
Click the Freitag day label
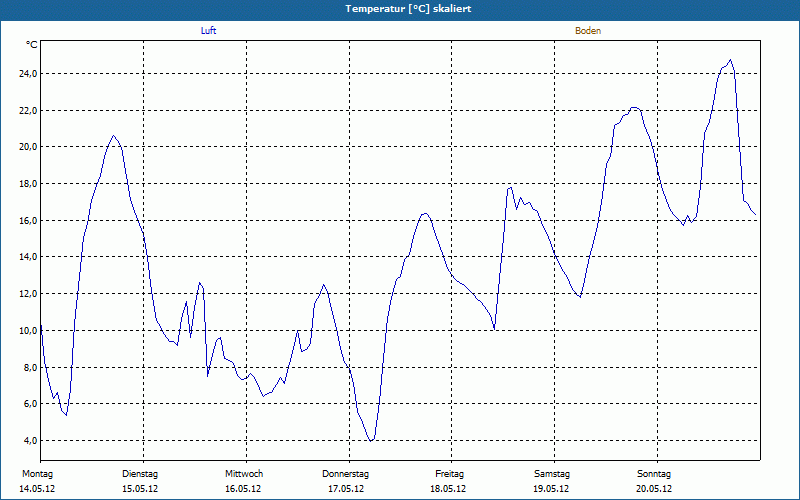point(449,474)
